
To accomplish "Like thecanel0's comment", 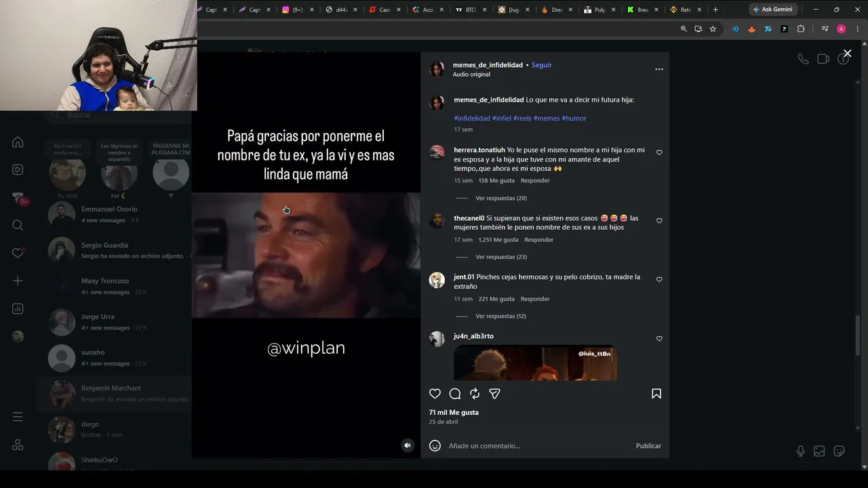I will coord(659,221).
